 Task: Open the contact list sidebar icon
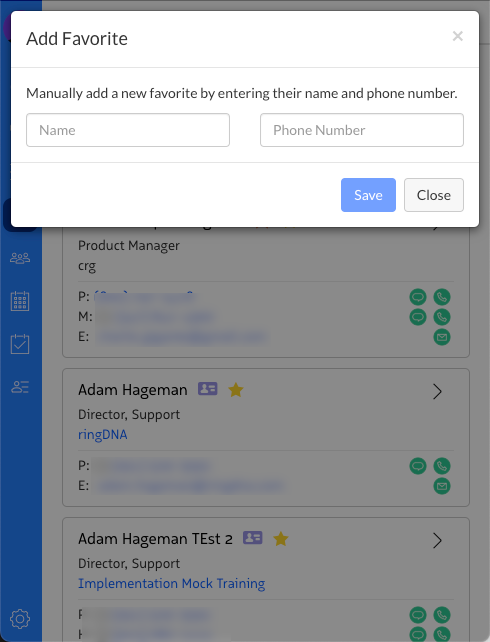click(x=20, y=387)
